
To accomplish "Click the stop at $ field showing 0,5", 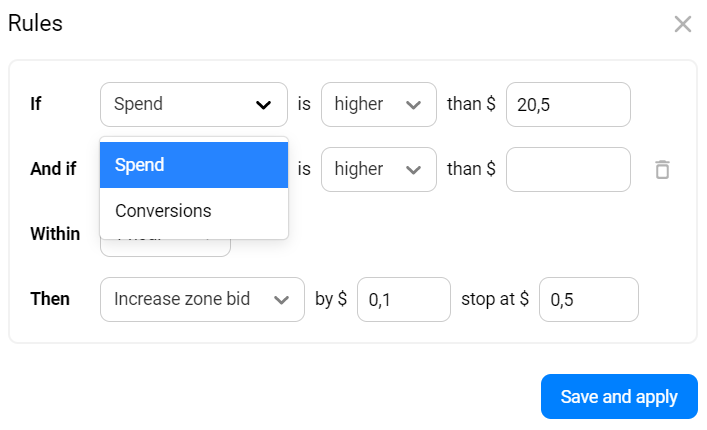I will [x=588, y=299].
